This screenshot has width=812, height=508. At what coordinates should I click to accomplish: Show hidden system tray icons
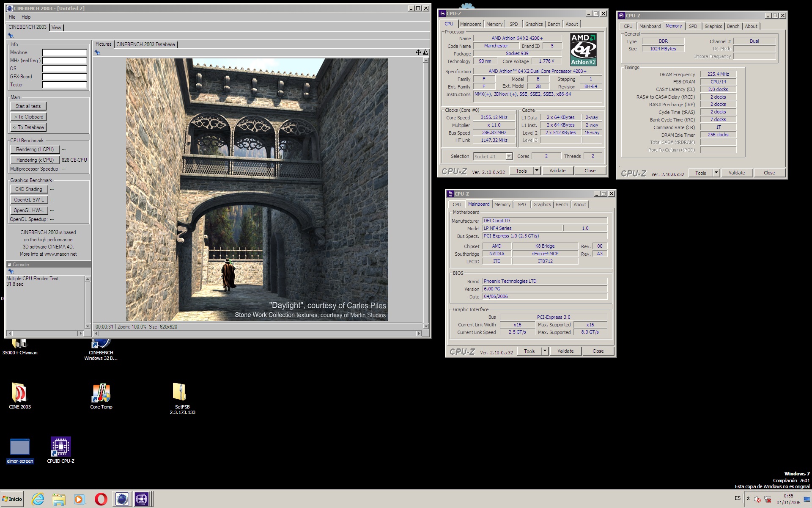[x=748, y=499]
